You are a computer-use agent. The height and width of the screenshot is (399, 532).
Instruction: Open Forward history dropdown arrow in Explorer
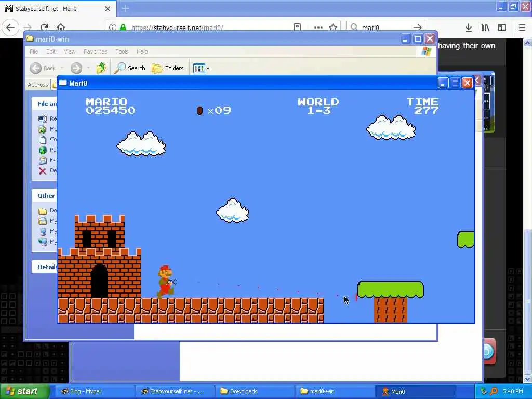point(88,68)
